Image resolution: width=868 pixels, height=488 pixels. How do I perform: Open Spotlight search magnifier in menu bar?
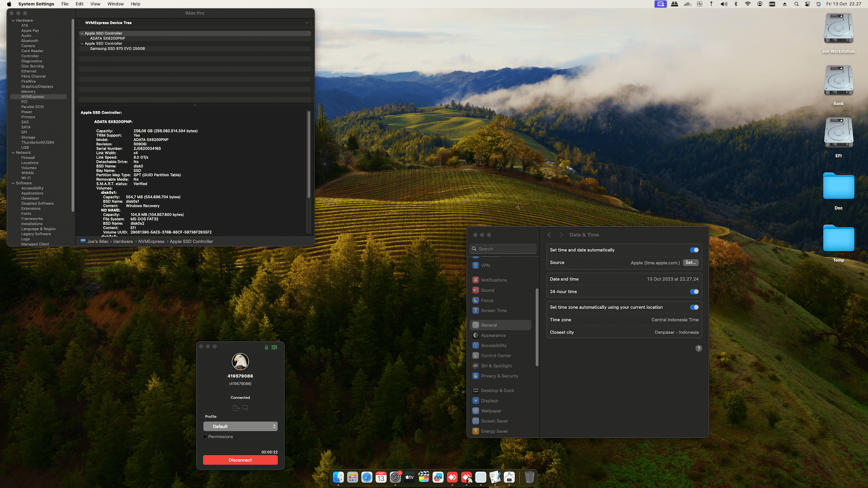(x=796, y=4)
